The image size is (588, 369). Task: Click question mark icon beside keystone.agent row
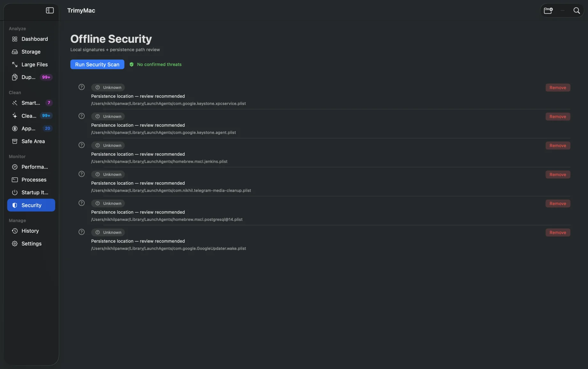point(81,116)
